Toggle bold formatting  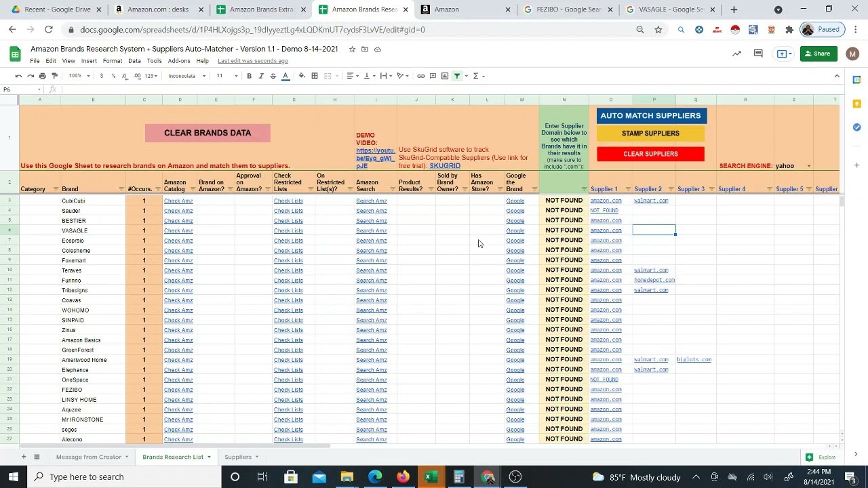click(x=249, y=76)
